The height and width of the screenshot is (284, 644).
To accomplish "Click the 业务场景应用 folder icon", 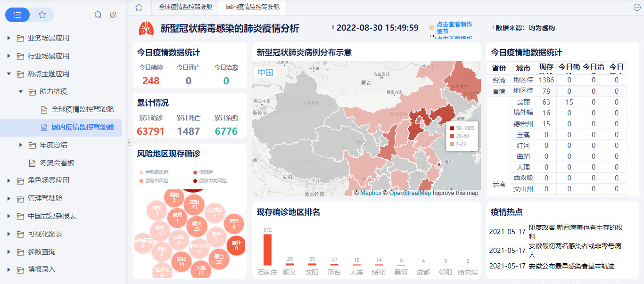I will click(20, 38).
